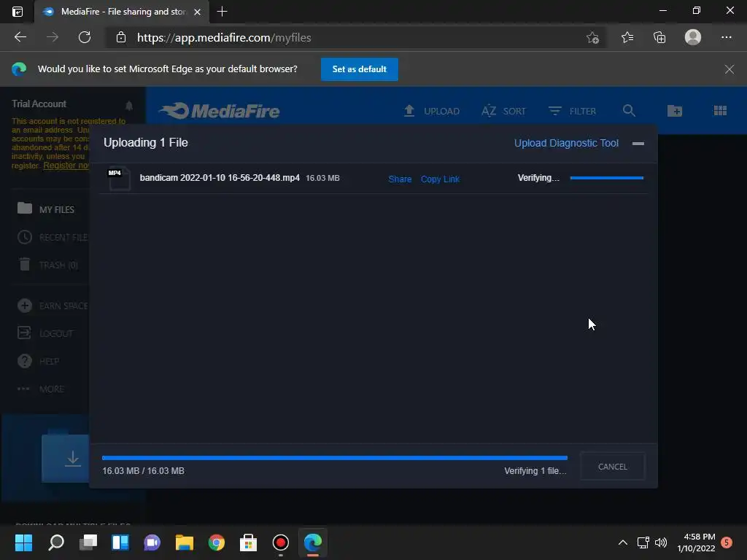Show hidden system tray icons
This screenshot has height=560, width=747.
tap(622, 542)
